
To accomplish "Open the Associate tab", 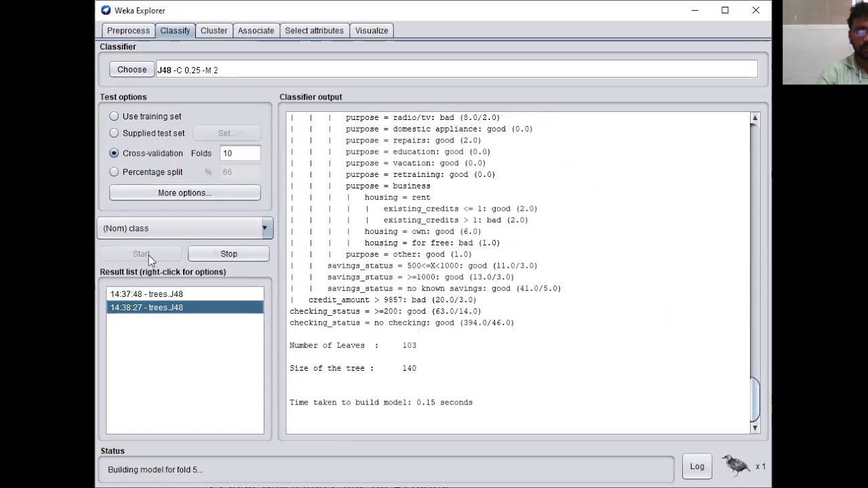I will coord(256,30).
